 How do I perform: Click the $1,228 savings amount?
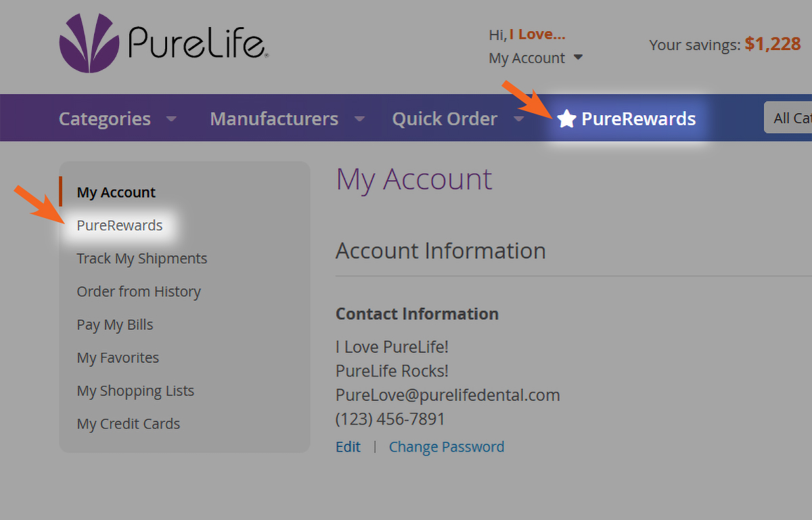[773, 45]
